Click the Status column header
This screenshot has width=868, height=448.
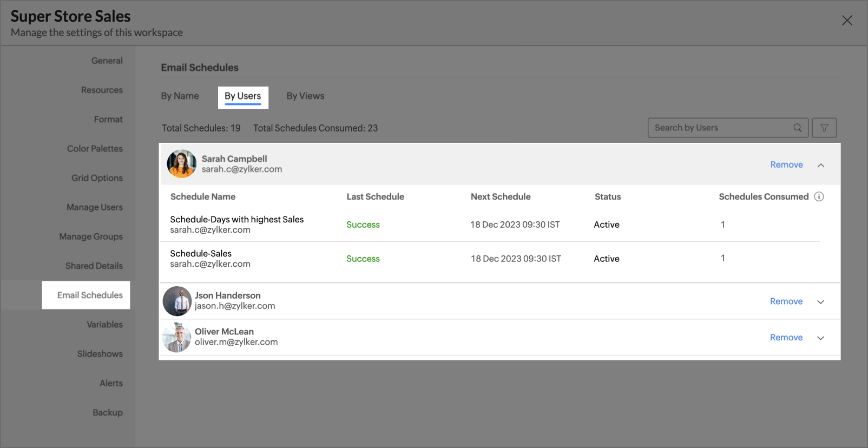pyautogui.click(x=608, y=196)
